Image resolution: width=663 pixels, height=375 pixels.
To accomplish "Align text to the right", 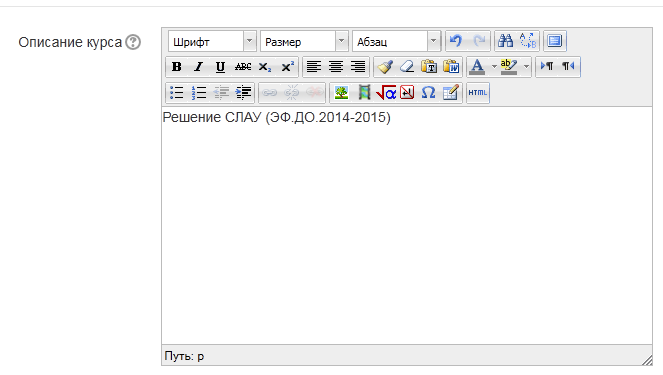I will point(358,67).
